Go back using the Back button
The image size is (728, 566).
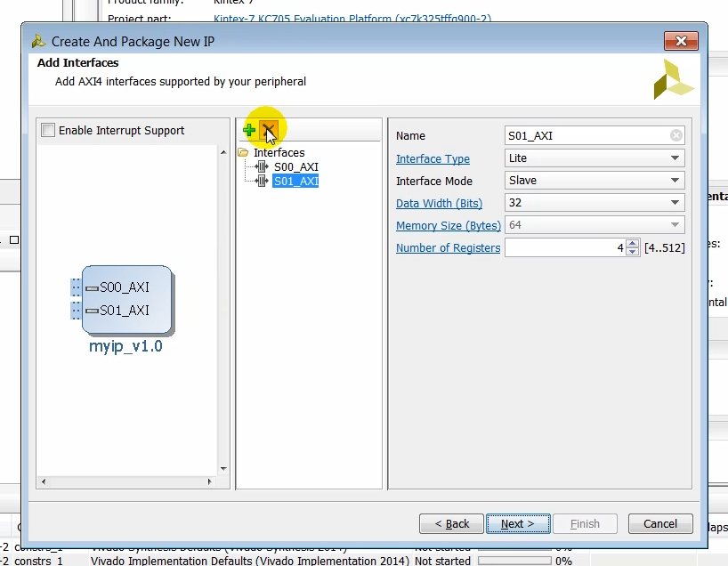click(451, 523)
